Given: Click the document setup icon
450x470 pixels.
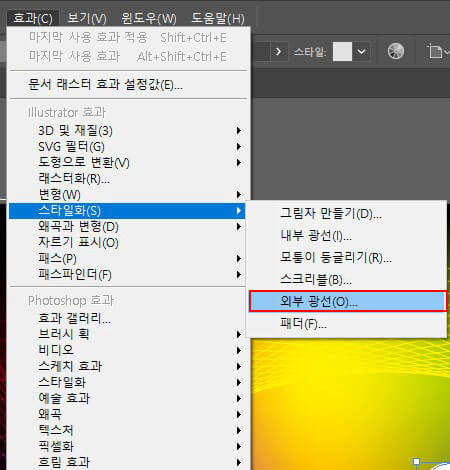Looking at the screenshot, I should tap(436, 52).
